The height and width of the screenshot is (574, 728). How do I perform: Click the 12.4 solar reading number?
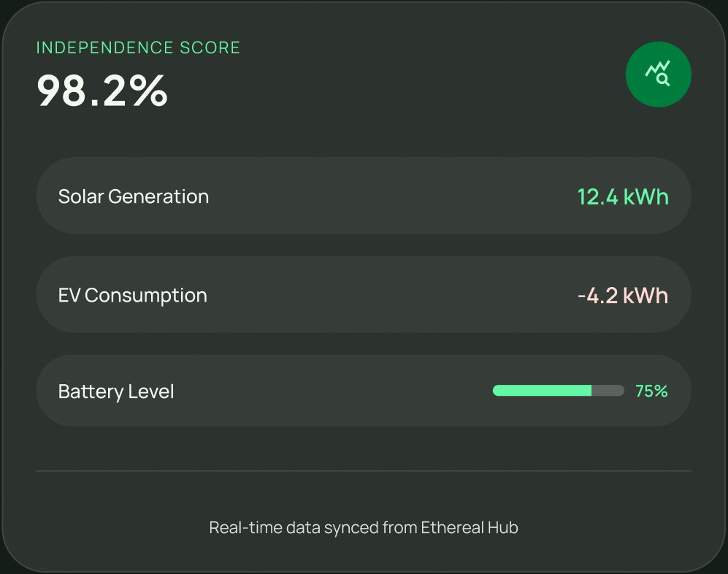[x=597, y=197]
